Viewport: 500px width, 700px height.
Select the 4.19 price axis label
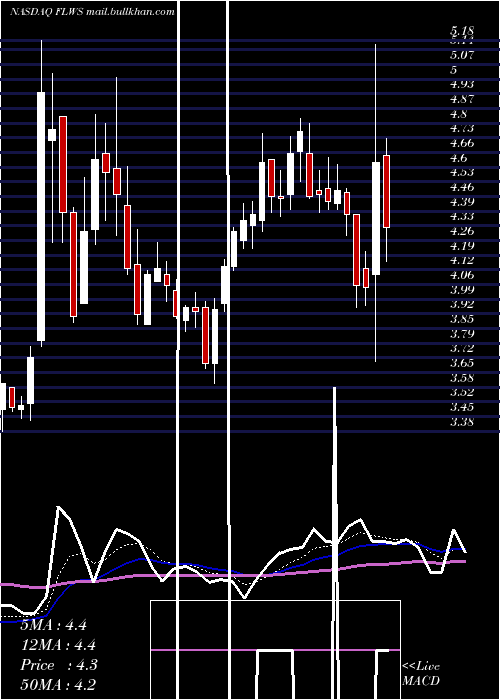click(x=462, y=246)
